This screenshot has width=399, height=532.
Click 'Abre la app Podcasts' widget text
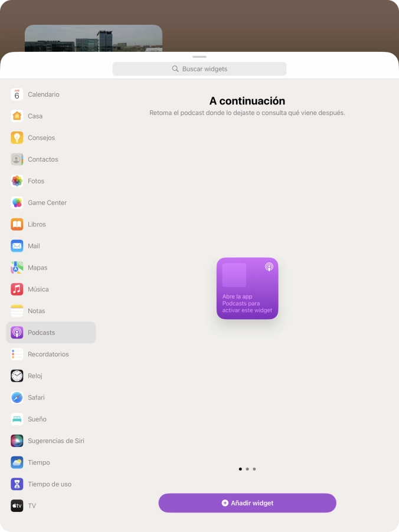tap(247, 303)
